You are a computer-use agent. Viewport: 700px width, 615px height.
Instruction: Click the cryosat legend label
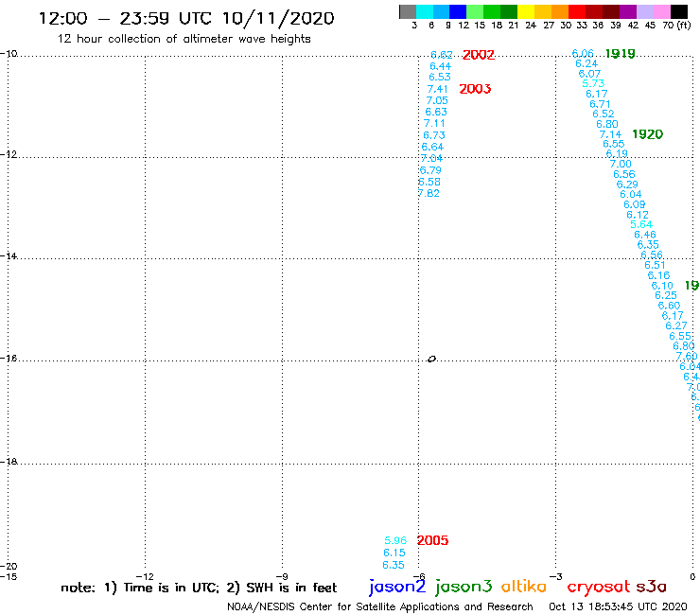point(599,588)
